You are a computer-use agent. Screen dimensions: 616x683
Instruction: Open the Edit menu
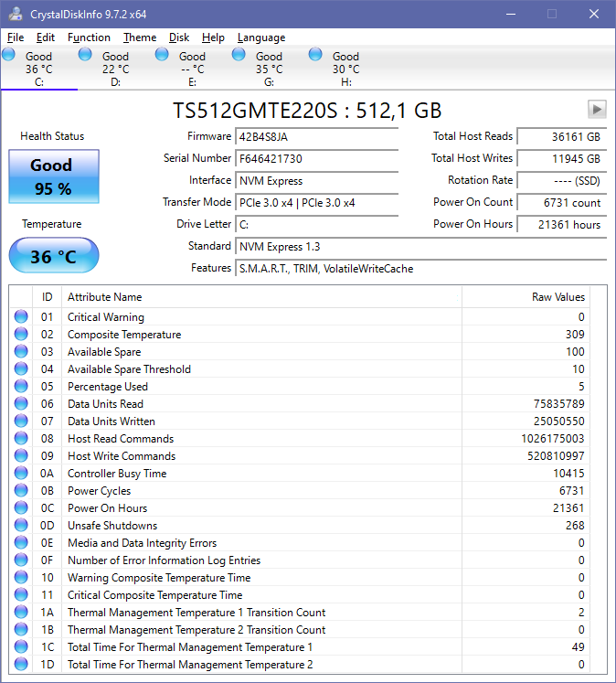click(46, 37)
